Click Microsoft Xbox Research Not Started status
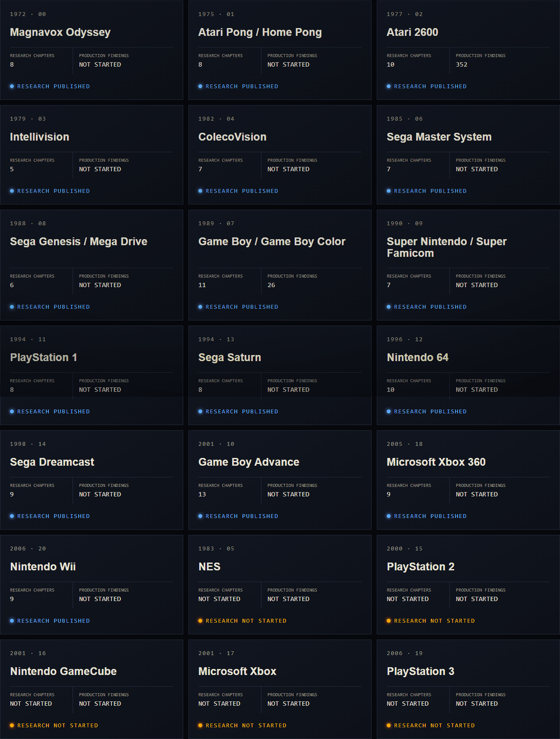The width and height of the screenshot is (560, 739). [x=242, y=726]
